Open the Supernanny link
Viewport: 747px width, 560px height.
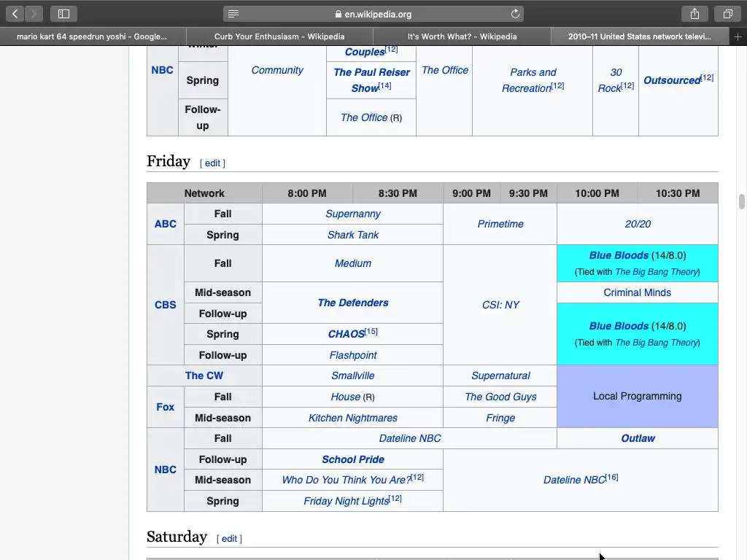click(x=353, y=214)
